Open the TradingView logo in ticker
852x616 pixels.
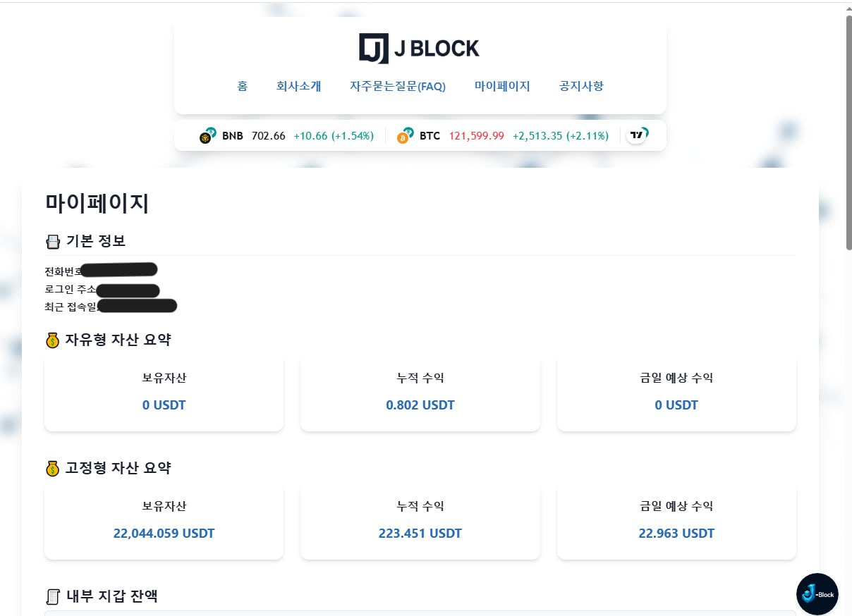pyautogui.click(x=638, y=135)
